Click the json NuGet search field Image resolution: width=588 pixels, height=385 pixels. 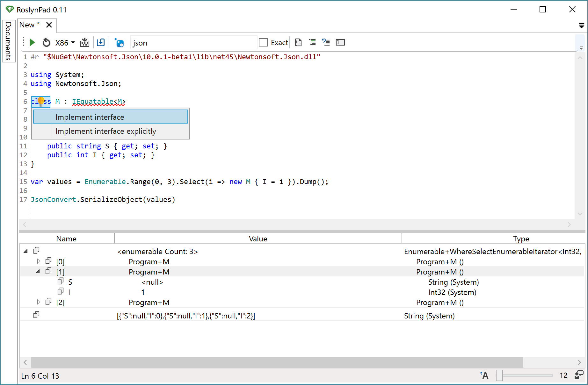[193, 43]
